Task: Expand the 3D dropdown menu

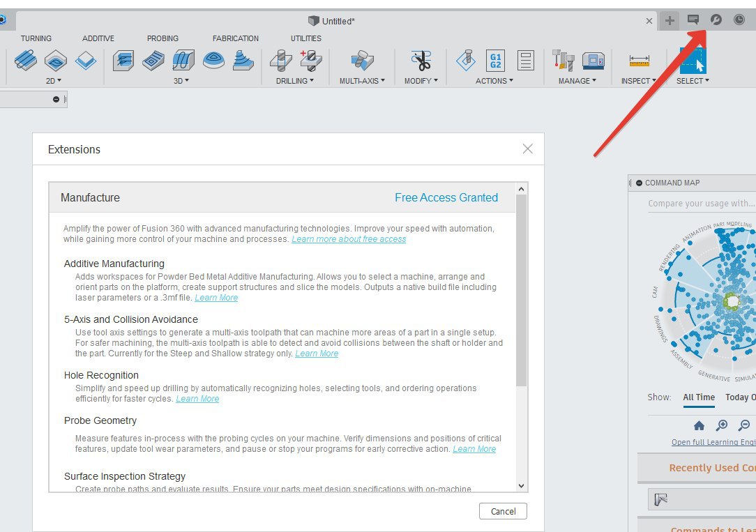Action: click(181, 81)
